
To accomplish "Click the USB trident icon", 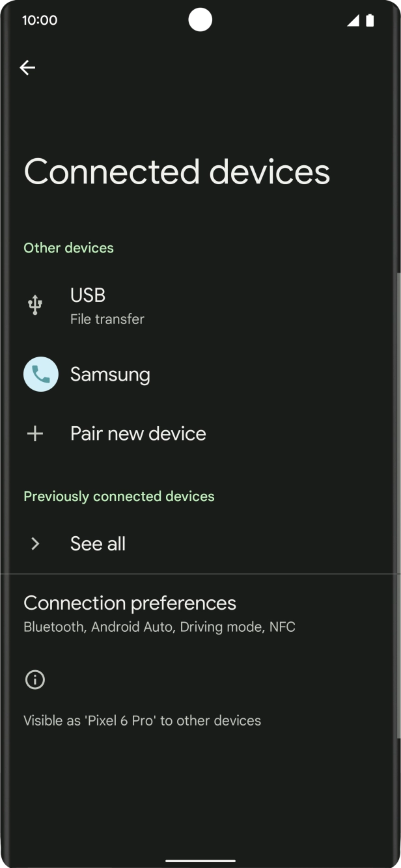I will 35,305.
